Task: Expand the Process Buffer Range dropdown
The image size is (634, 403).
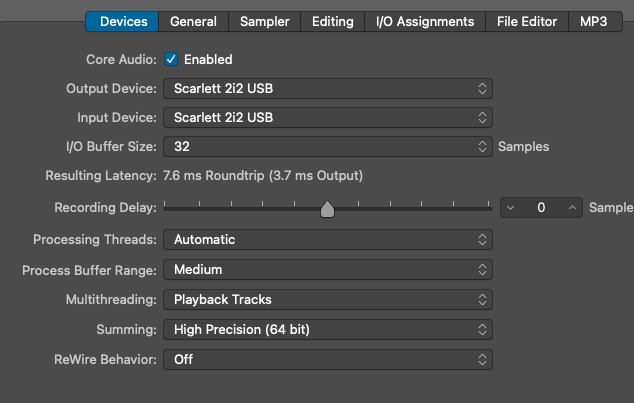Action: 328,270
